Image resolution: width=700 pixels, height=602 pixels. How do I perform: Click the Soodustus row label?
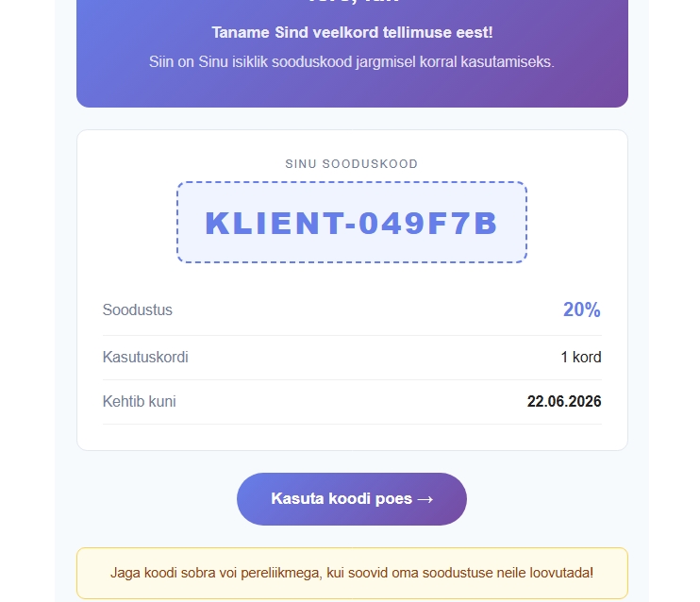[138, 309]
